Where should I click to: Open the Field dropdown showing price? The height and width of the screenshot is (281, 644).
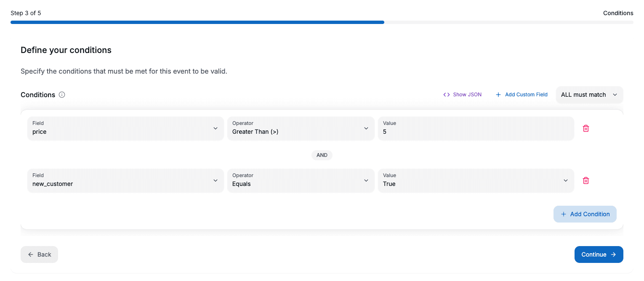click(125, 128)
